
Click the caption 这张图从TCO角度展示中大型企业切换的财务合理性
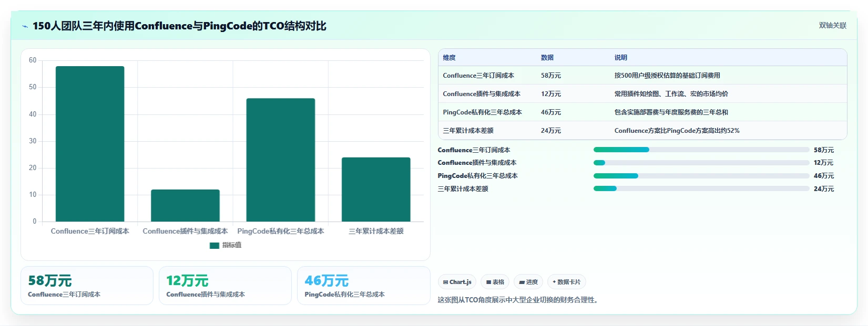tap(518, 300)
